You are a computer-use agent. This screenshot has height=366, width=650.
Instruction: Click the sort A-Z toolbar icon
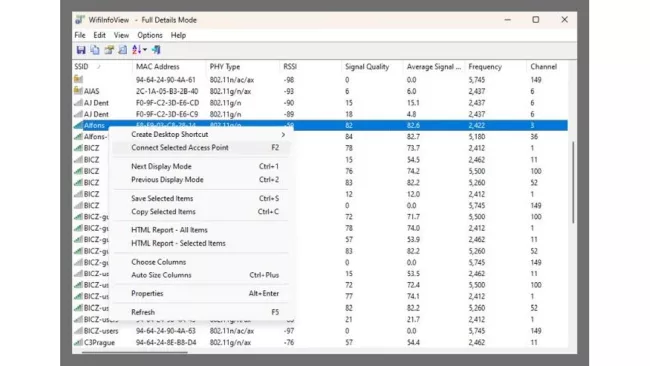coord(136,50)
